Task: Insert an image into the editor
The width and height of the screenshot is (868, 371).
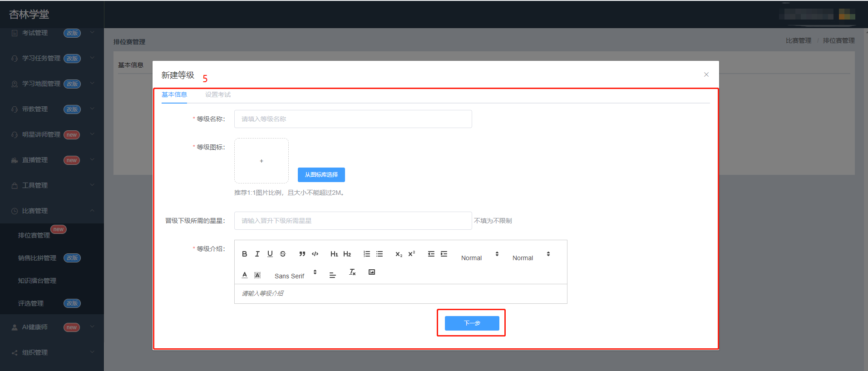Action: pyautogui.click(x=372, y=272)
